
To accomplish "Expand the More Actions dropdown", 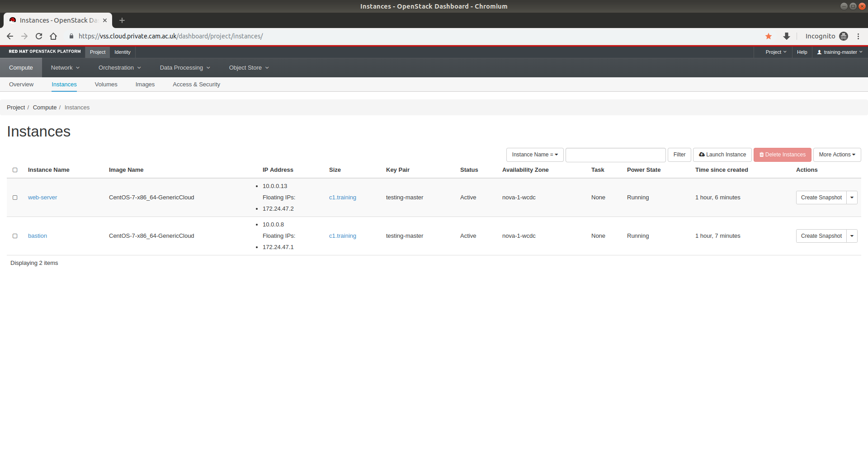I will (837, 155).
